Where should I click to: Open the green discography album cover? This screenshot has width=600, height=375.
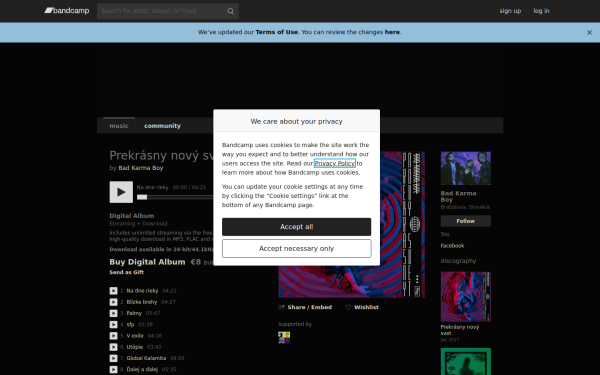(x=466, y=361)
